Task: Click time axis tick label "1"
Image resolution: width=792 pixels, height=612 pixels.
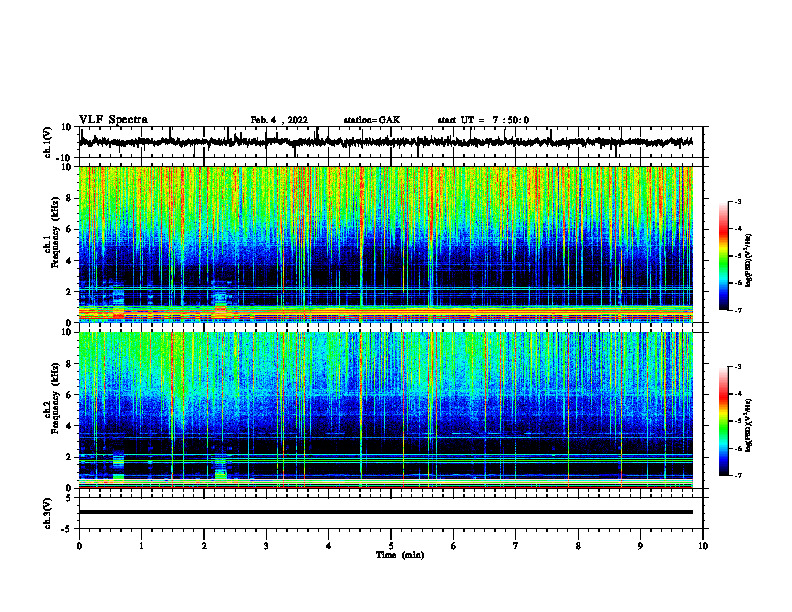Action: tap(141, 545)
